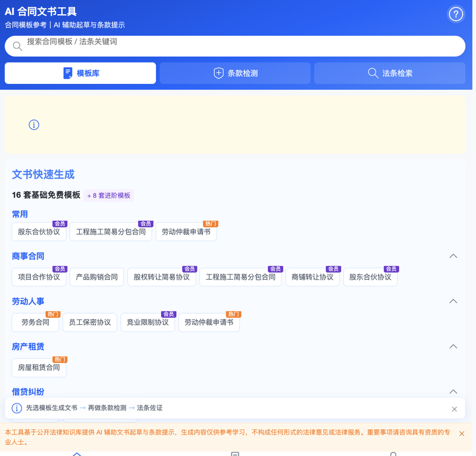Select 股东合伙协议 under 常用

pos(39,232)
